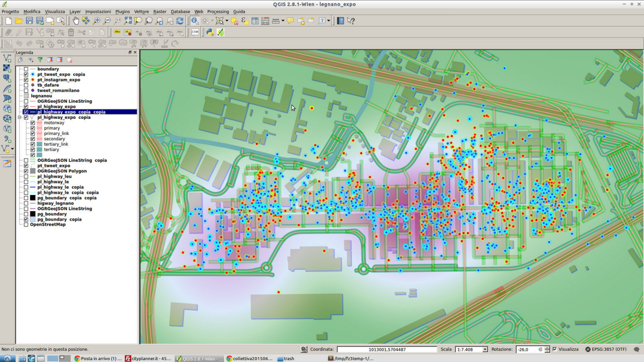The height and width of the screenshot is (362, 644).
Task: Click the EPSG:3857 (OTF) CRS button
Action: coord(606,349)
